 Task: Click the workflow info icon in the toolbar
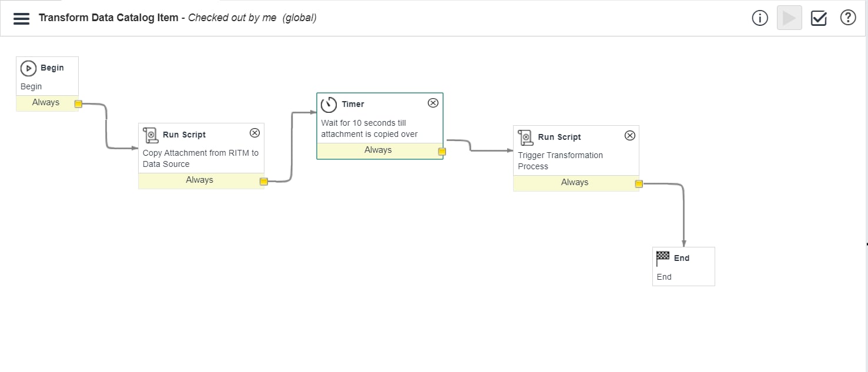click(760, 18)
